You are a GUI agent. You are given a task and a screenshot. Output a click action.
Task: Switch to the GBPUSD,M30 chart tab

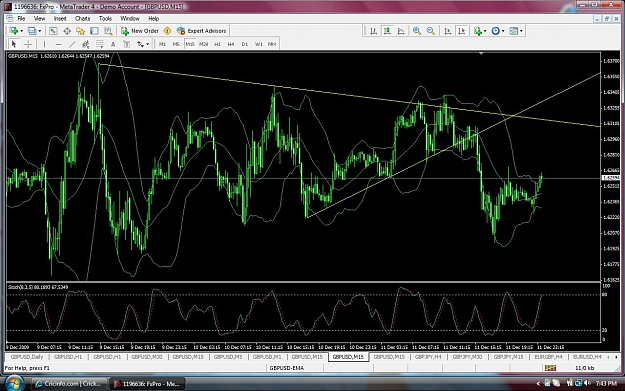click(147, 357)
